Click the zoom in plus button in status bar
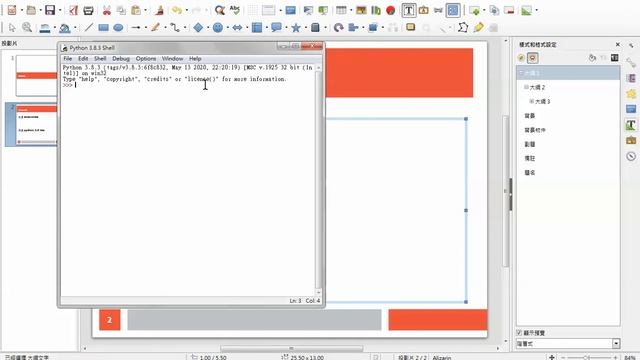 [616, 358]
